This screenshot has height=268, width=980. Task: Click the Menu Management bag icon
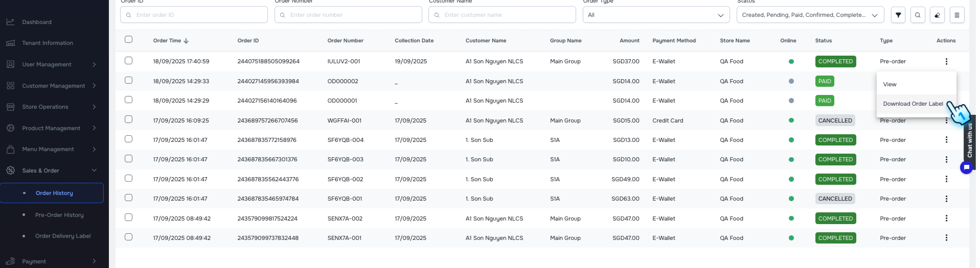11,149
